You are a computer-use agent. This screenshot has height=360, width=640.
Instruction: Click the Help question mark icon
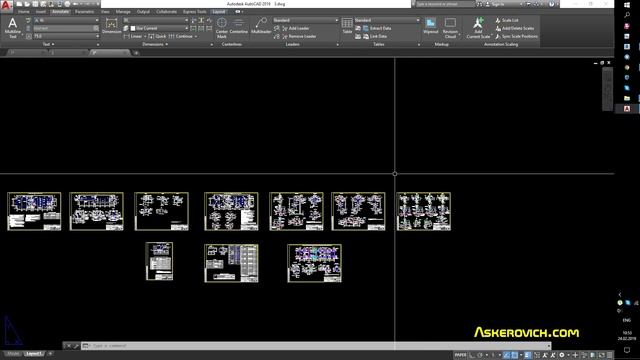click(552, 4)
